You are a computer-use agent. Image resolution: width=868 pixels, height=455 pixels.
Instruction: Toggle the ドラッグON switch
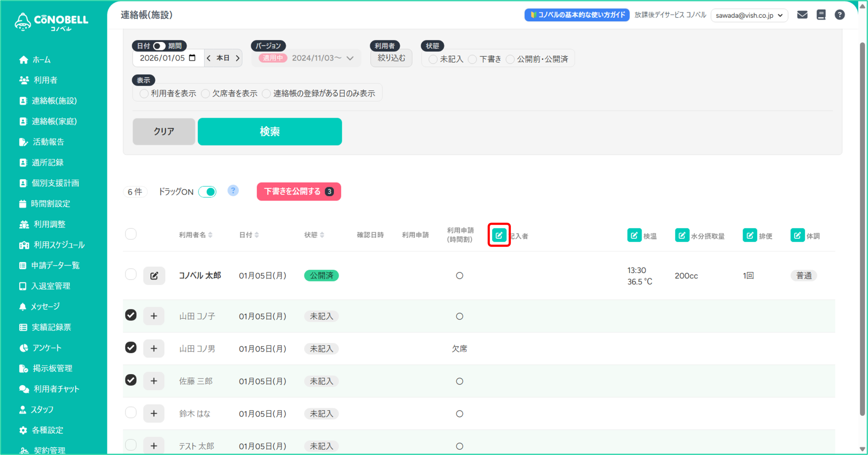coord(208,192)
